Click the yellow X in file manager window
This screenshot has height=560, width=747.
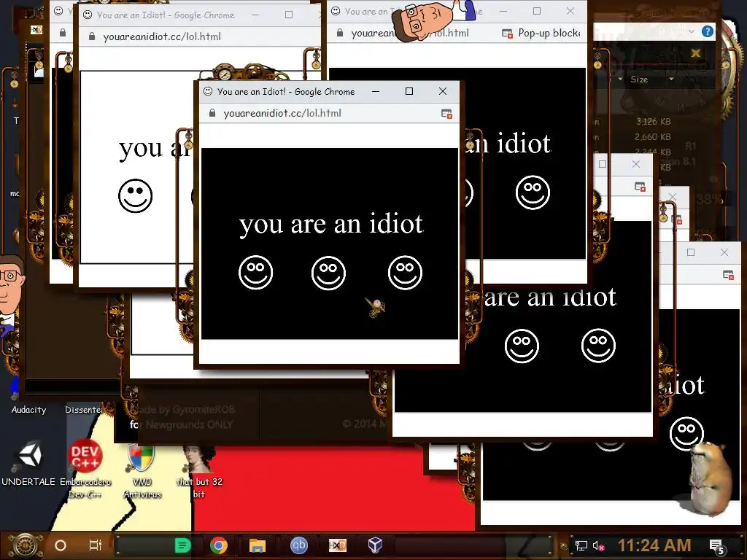tap(695, 52)
